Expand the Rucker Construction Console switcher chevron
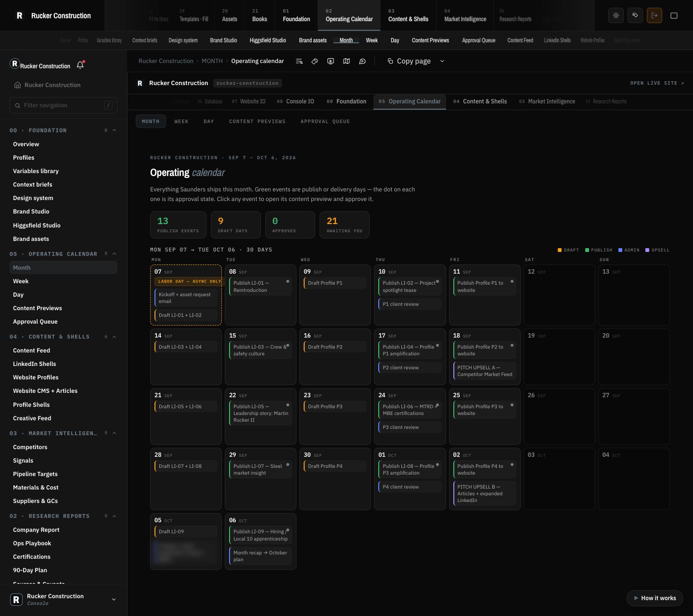This screenshot has height=616, width=693. 114,600
